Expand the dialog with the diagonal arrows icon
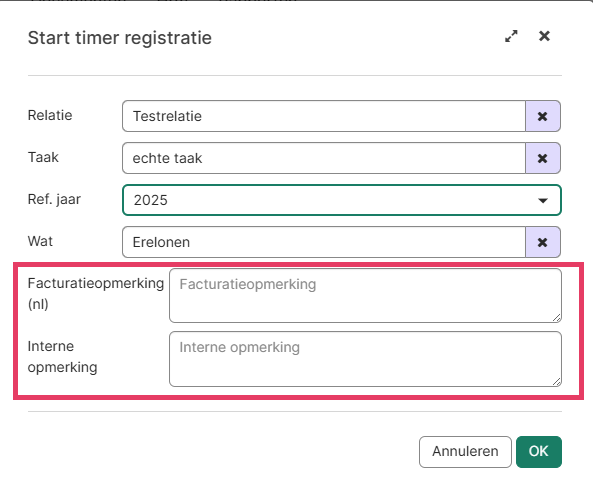Image resolution: width=593 pixels, height=484 pixels. [x=511, y=36]
